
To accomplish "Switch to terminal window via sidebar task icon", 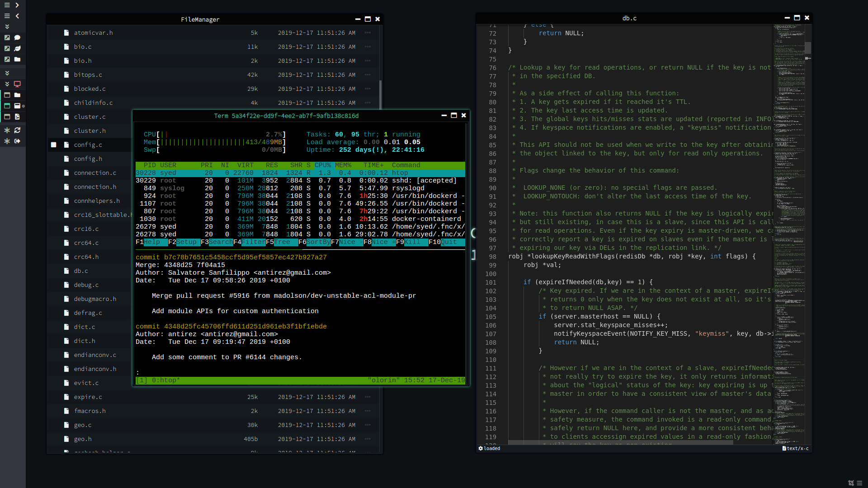I will tap(17, 106).
